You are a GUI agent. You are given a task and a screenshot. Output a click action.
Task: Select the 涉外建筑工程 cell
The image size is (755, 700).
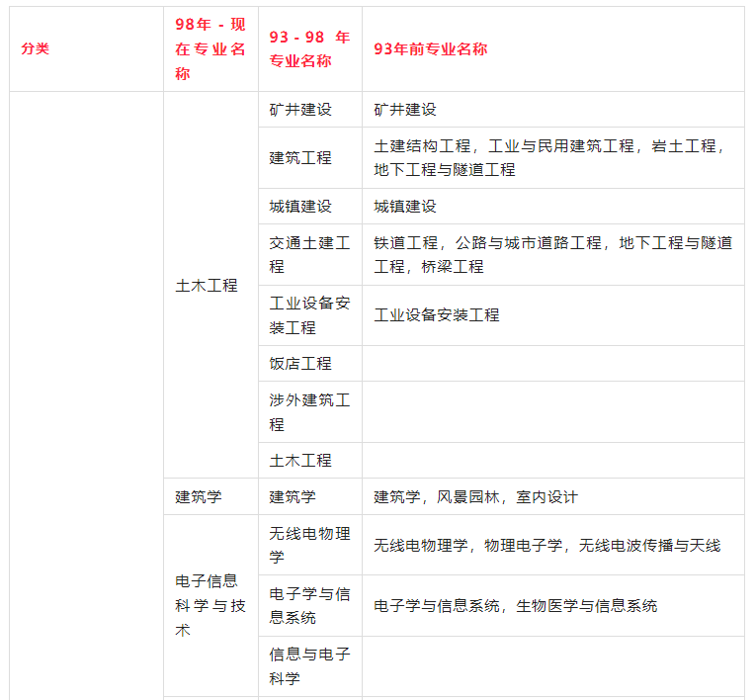pos(309,412)
